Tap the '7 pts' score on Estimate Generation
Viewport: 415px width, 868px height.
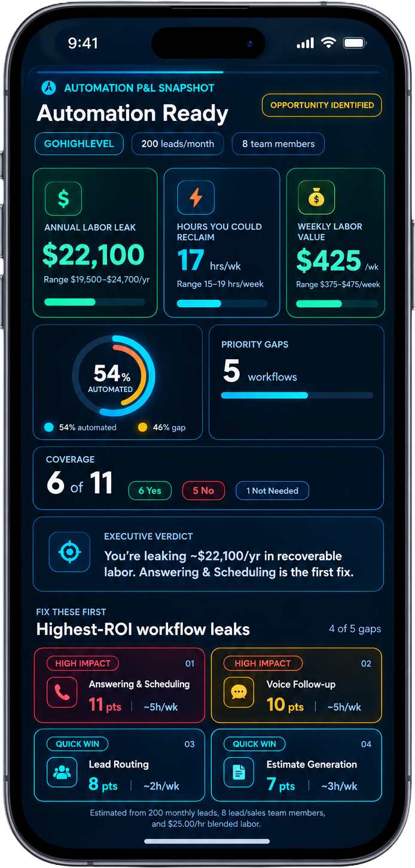(280, 785)
